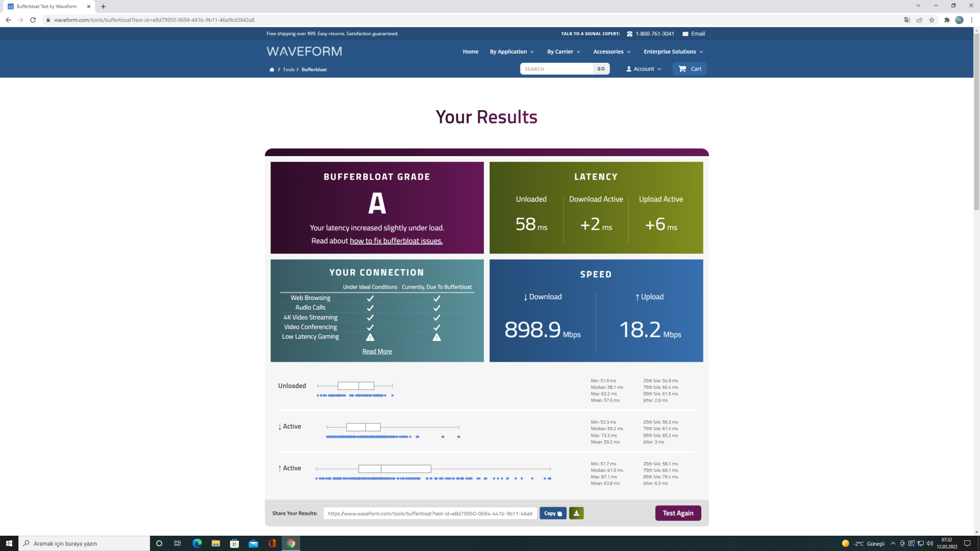
Task: Expand the By Carrier dropdown menu
Action: (563, 52)
